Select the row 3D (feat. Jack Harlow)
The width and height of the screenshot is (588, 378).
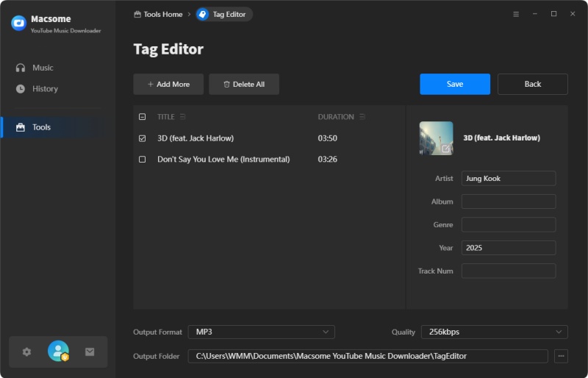pos(269,138)
